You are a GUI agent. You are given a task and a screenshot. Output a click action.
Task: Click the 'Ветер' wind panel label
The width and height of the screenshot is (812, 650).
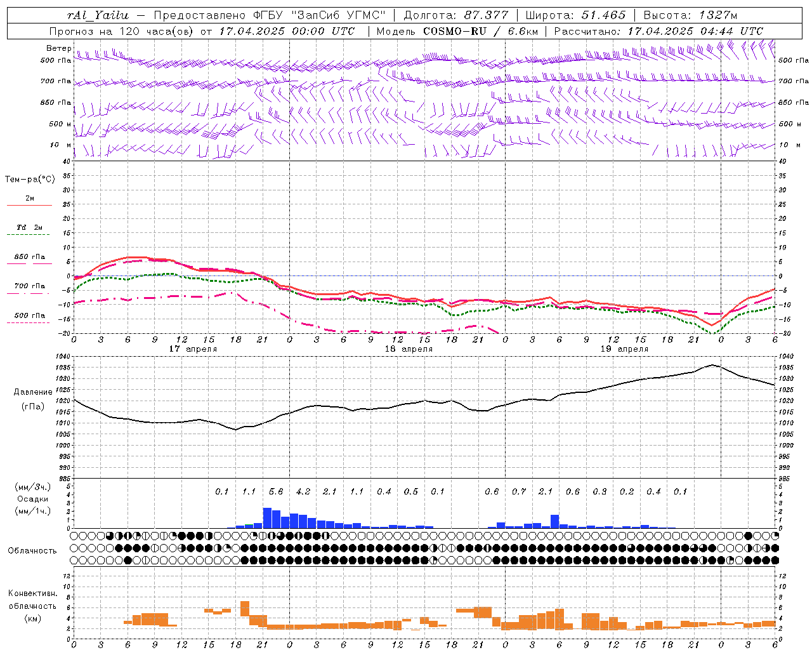[x=58, y=48]
